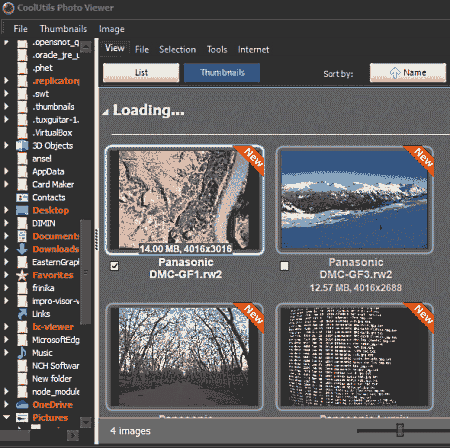The image size is (450, 448).
Task: Click the Favorites star icon
Action: (22, 275)
